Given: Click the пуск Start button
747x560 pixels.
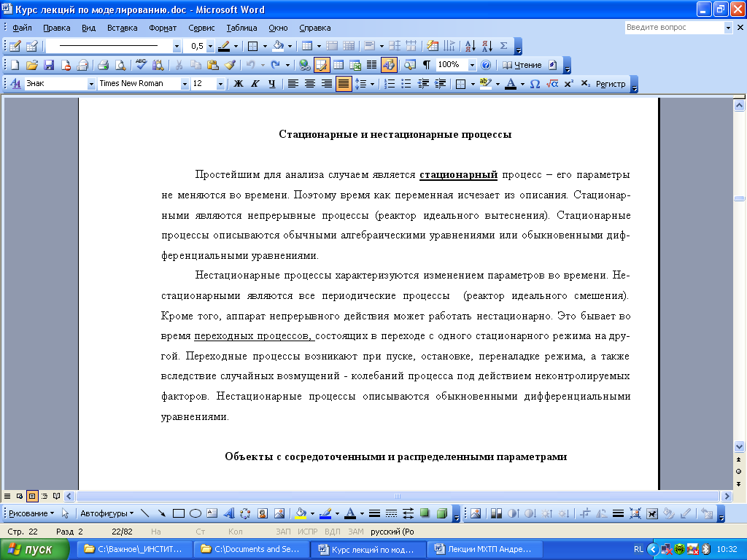Looking at the screenshot, I should tap(34, 550).
